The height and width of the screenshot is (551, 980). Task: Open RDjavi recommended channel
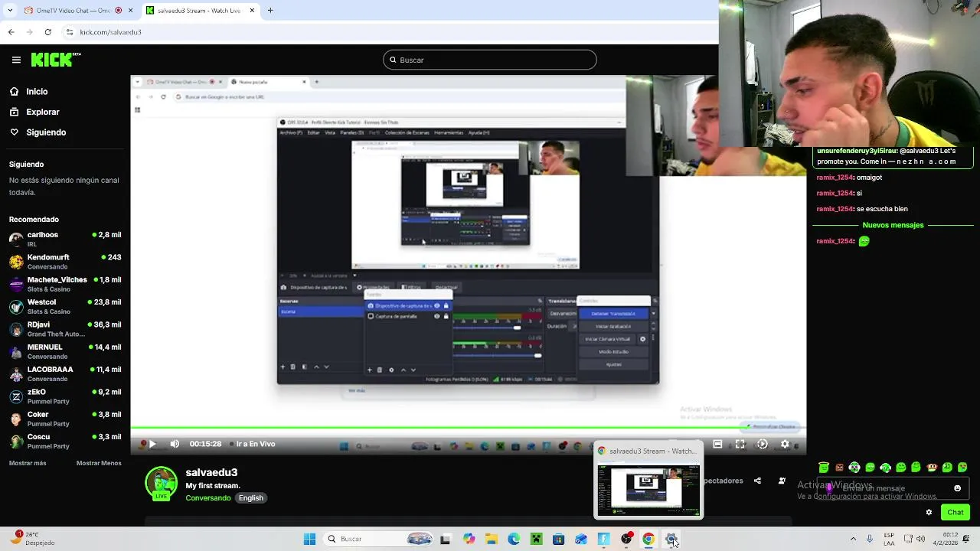65,329
